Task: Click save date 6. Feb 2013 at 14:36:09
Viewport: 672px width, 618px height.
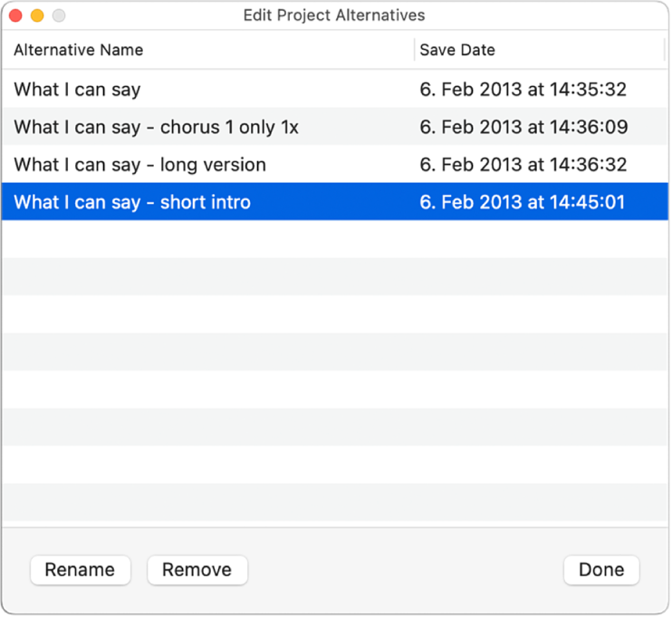Action: (523, 127)
